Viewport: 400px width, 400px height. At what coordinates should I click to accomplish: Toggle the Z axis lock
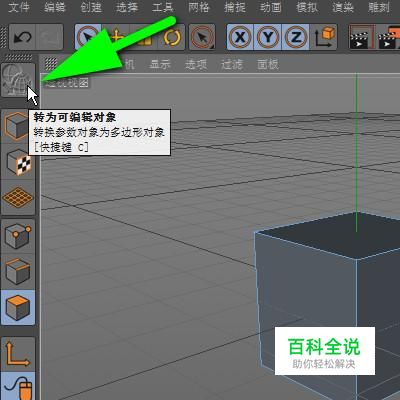pos(296,37)
